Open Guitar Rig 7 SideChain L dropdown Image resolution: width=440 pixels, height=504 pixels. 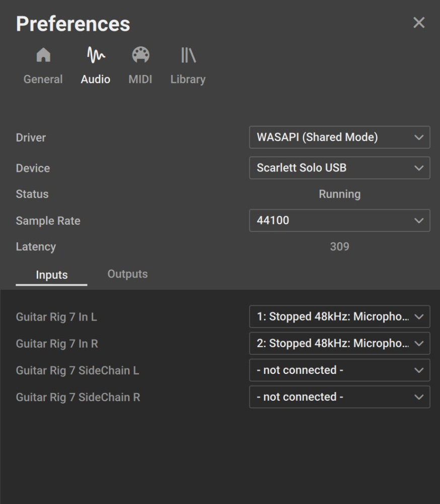(x=339, y=370)
